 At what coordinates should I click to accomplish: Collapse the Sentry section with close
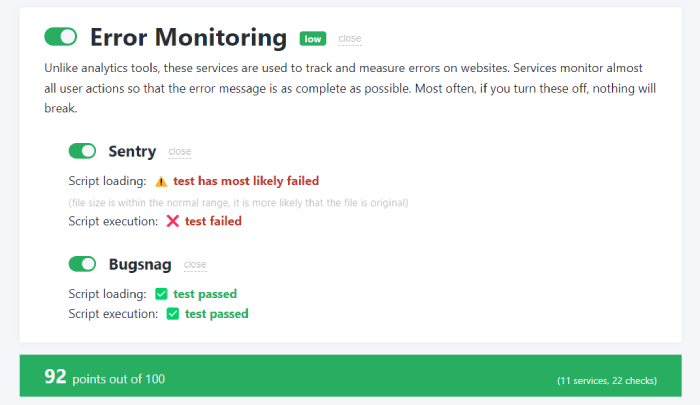click(179, 152)
